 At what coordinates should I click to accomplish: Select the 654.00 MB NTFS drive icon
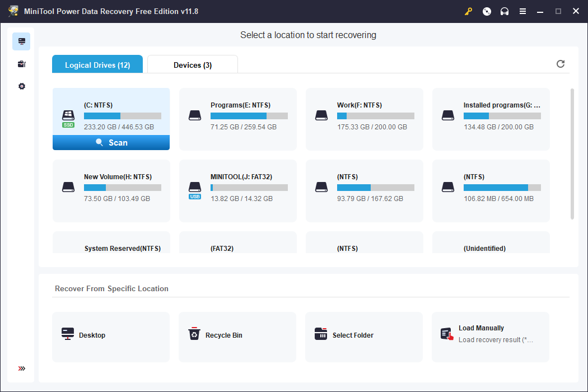click(448, 187)
